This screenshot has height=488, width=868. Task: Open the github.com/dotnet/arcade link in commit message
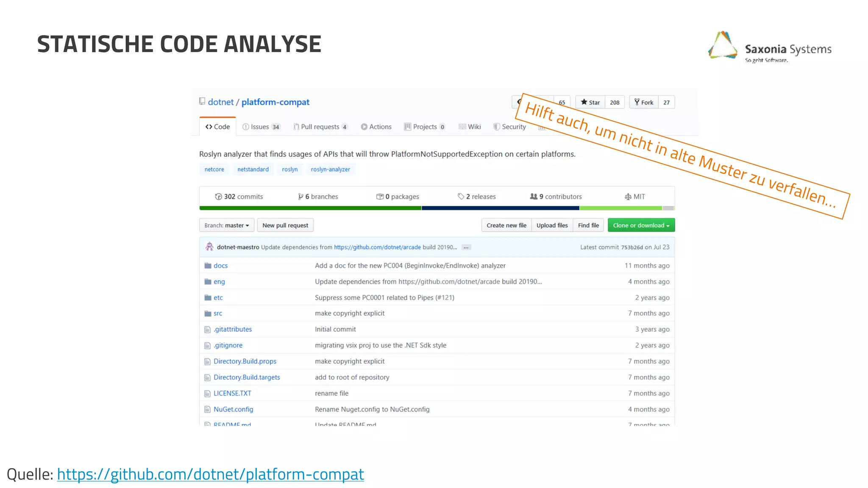[x=377, y=247]
